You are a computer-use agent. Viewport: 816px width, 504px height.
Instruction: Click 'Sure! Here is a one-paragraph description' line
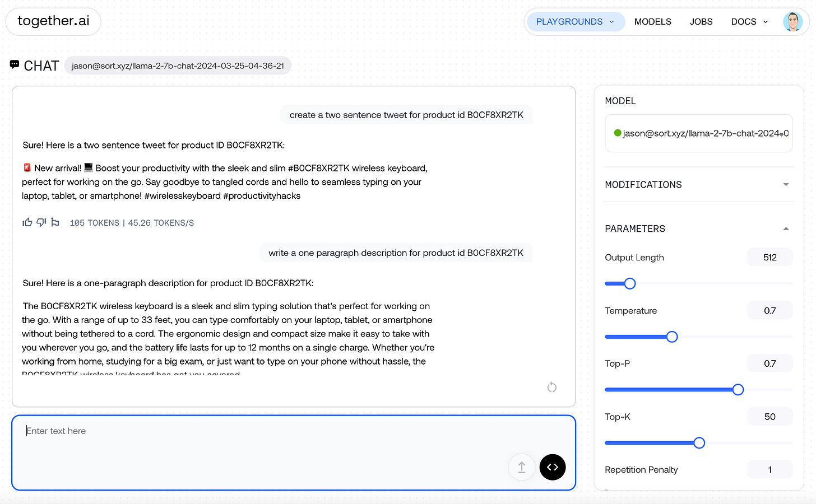(x=168, y=283)
